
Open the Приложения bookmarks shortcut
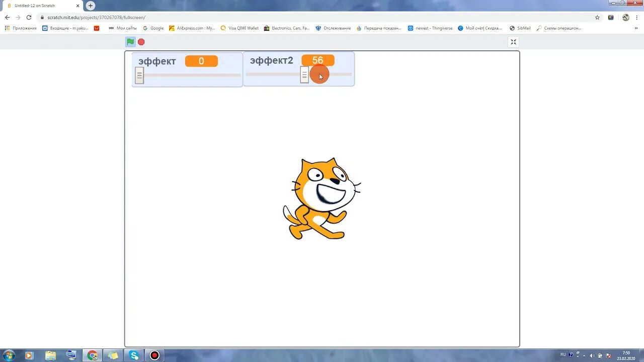(20, 28)
